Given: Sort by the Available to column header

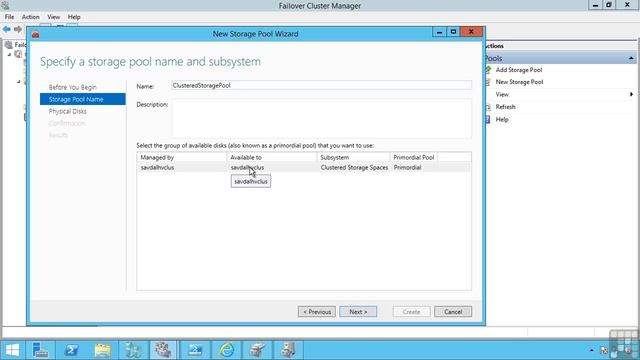Looking at the screenshot, I should pyautogui.click(x=272, y=157).
